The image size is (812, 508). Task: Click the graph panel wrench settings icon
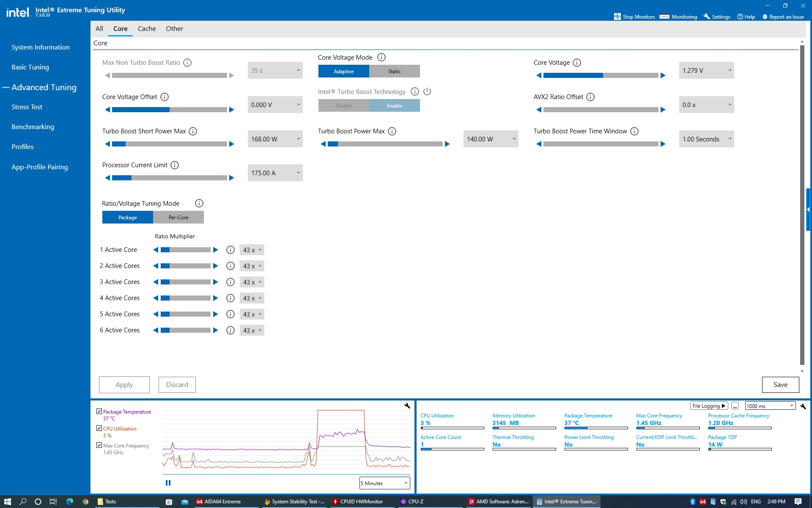point(407,406)
